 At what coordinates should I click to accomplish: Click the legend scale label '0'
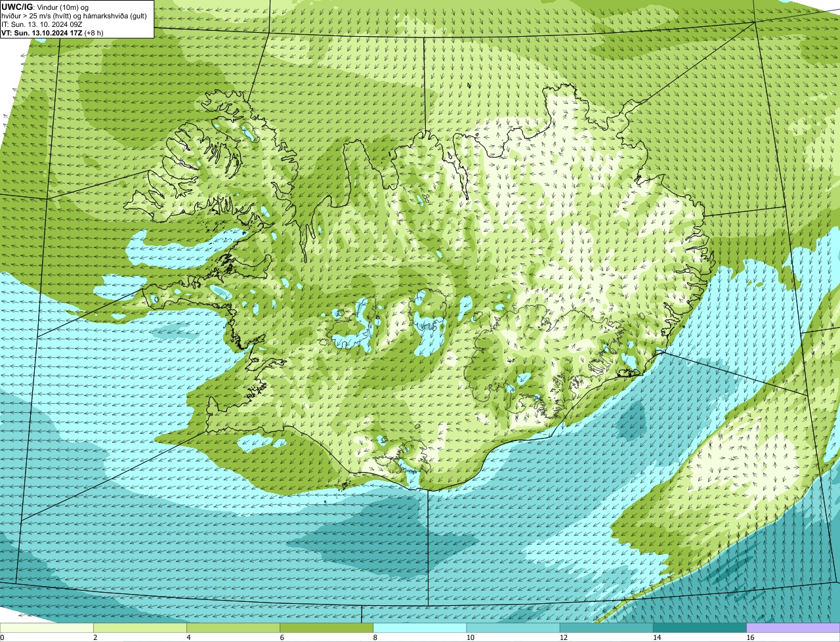(x=2, y=637)
